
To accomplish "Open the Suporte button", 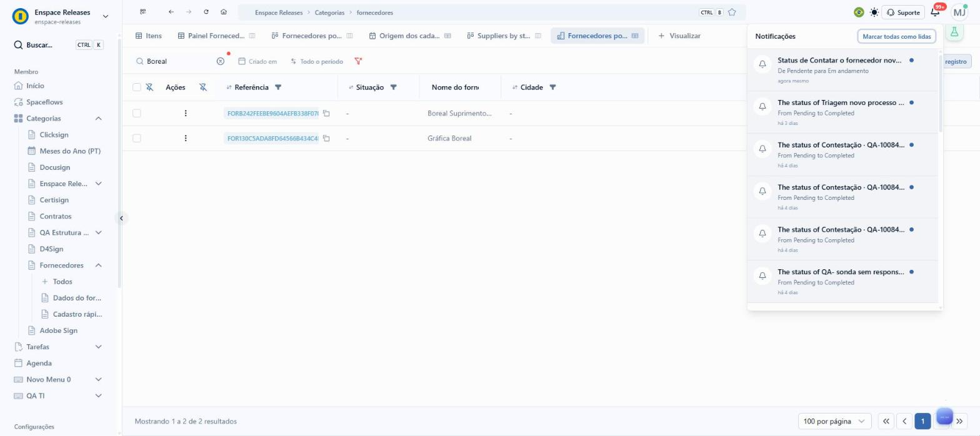I will pos(903,12).
